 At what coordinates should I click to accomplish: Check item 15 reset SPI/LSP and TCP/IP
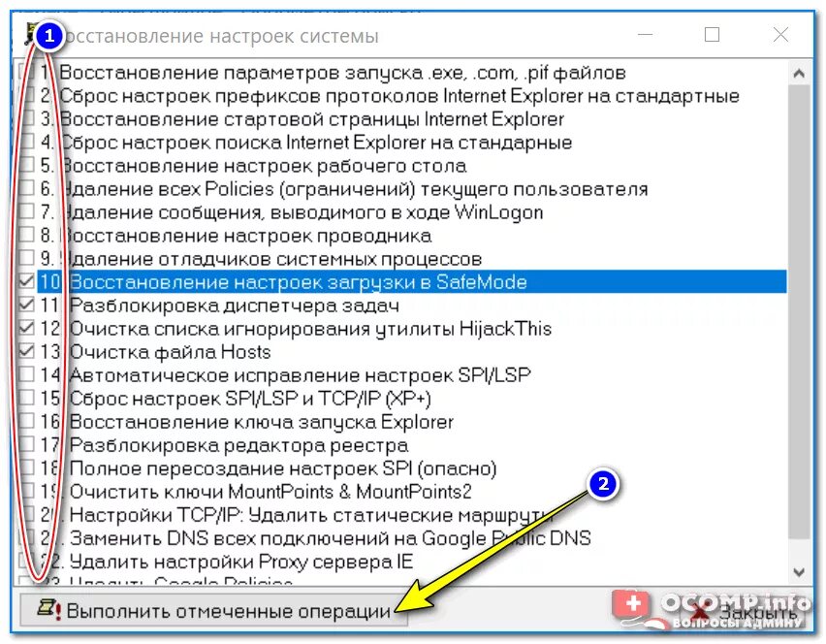26,398
